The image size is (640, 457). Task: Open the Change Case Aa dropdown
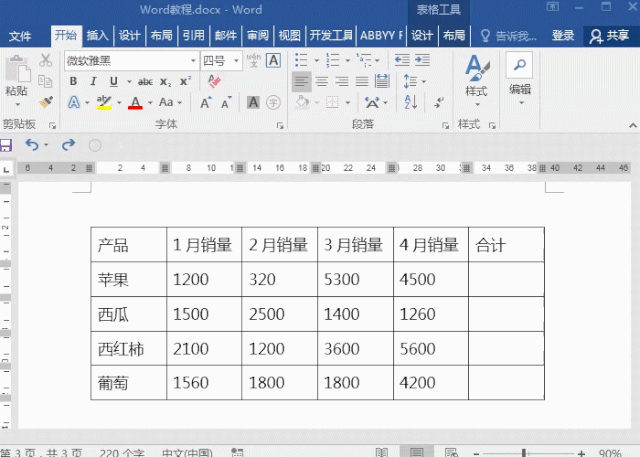(x=170, y=102)
